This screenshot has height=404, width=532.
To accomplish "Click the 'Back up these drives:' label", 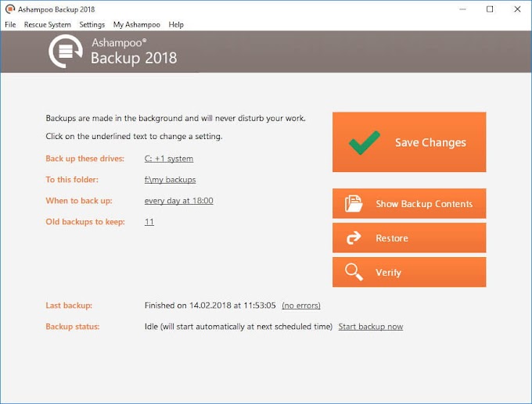I will coord(85,159).
